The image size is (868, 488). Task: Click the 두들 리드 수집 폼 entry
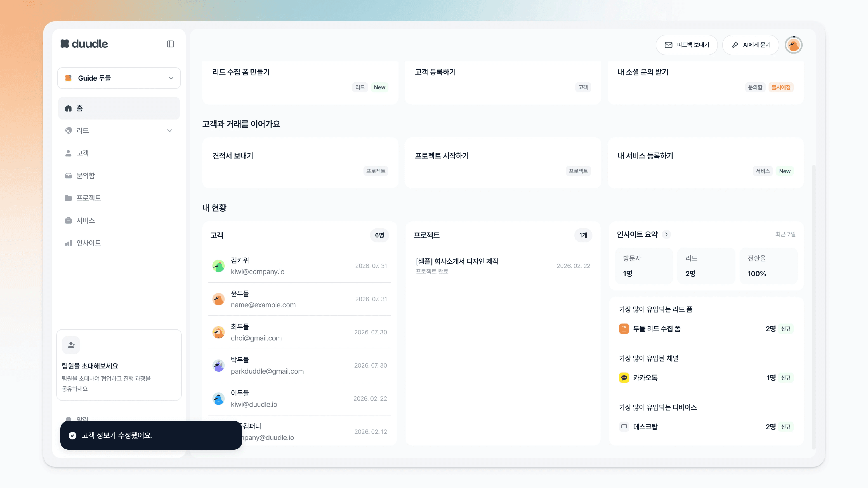706,329
